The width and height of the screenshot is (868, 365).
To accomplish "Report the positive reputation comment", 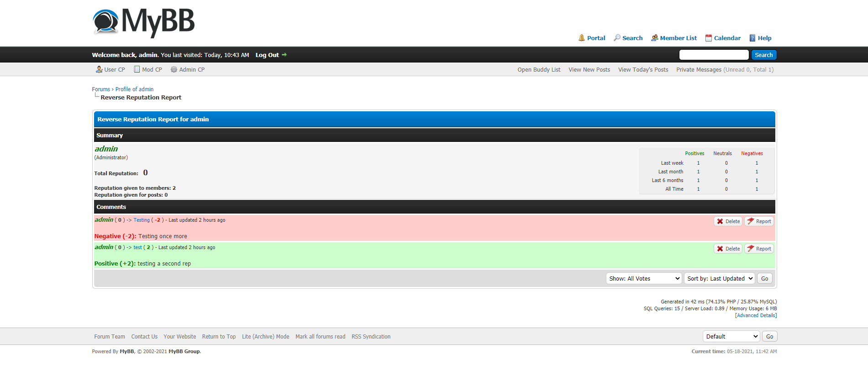I will 759,249.
